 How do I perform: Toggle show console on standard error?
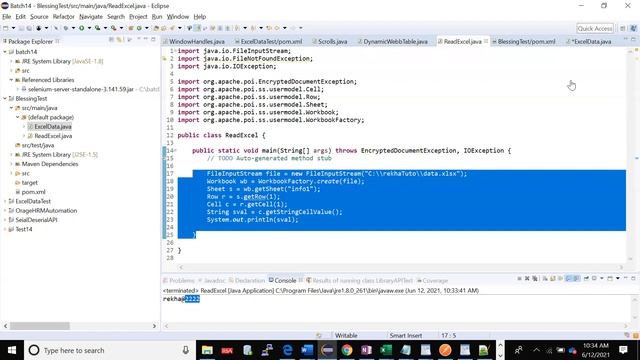coord(576,278)
